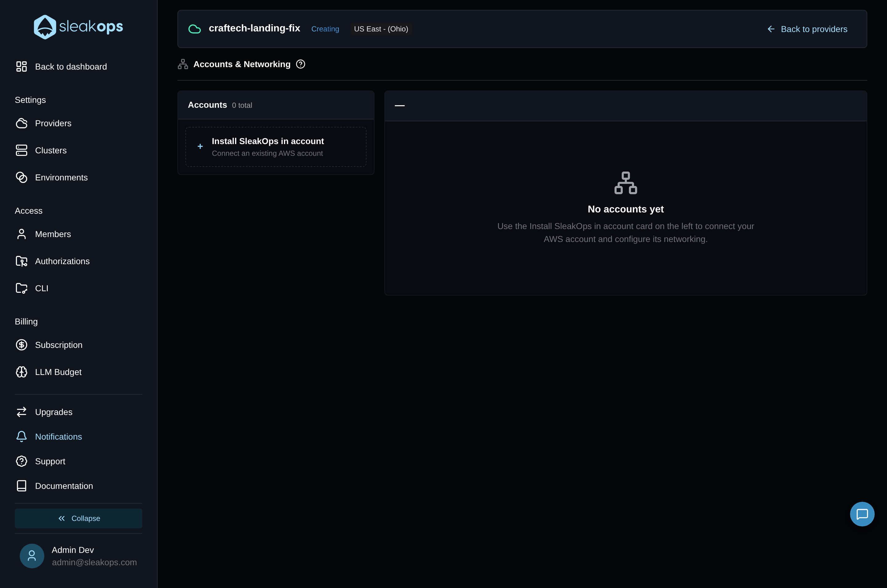Click the SleakOps logo

pyautogui.click(x=79, y=27)
